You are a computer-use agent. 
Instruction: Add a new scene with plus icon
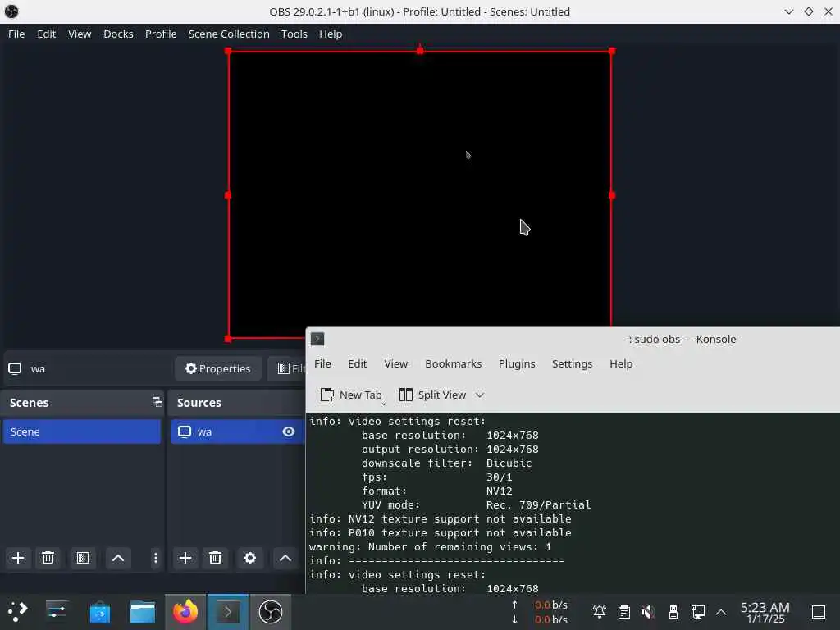[18, 558]
